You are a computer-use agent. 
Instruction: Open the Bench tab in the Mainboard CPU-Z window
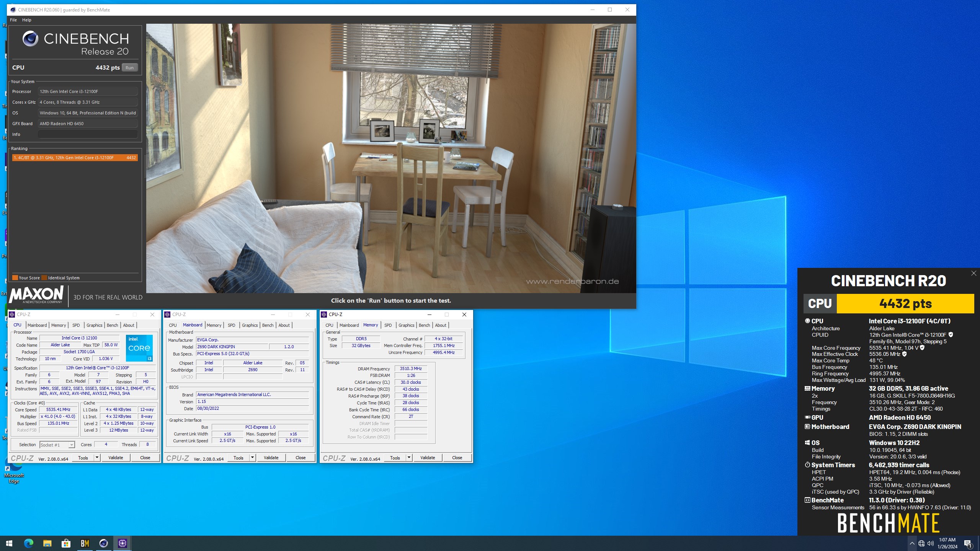click(268, 325)
